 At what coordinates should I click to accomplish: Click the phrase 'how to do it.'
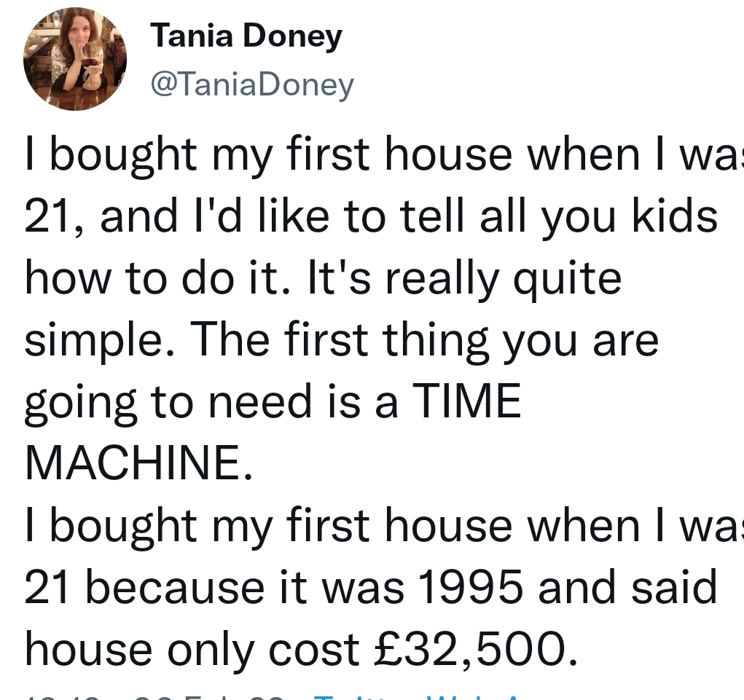coord(157,278)
